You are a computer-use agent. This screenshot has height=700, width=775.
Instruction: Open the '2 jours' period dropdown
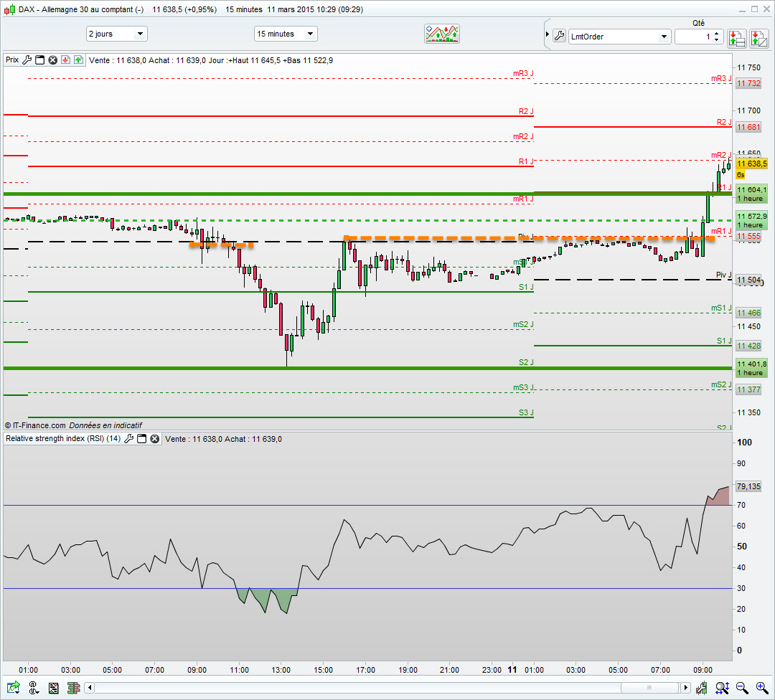click(116, 34)
